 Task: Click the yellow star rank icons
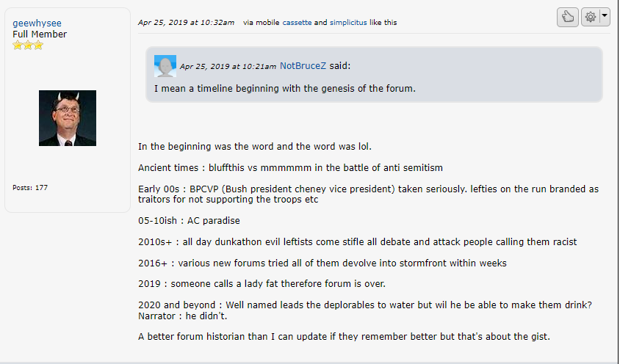point(28,45)
